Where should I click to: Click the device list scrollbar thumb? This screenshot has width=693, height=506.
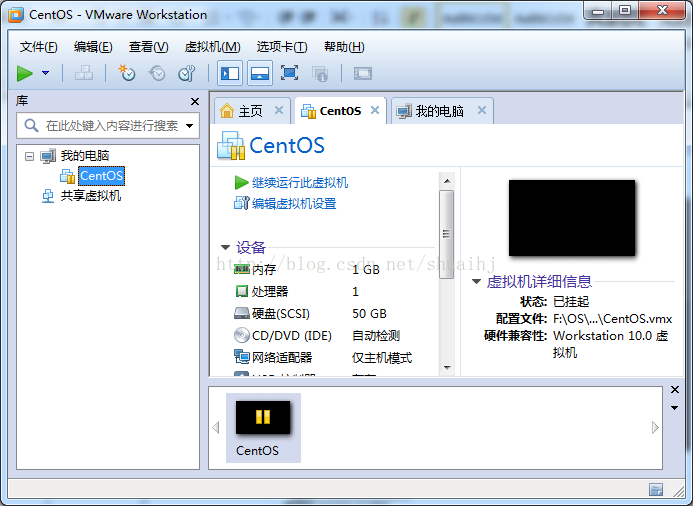(447, 235)
